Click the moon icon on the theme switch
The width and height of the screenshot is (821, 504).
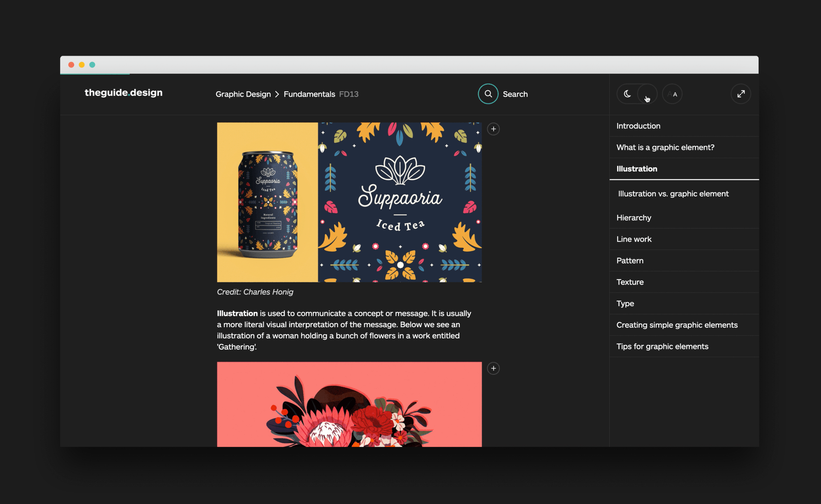(627, 94)
